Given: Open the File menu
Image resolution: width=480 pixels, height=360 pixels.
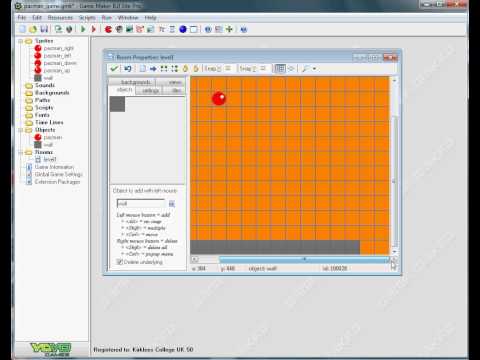Looking at the screenshot, I should (22, 17).
